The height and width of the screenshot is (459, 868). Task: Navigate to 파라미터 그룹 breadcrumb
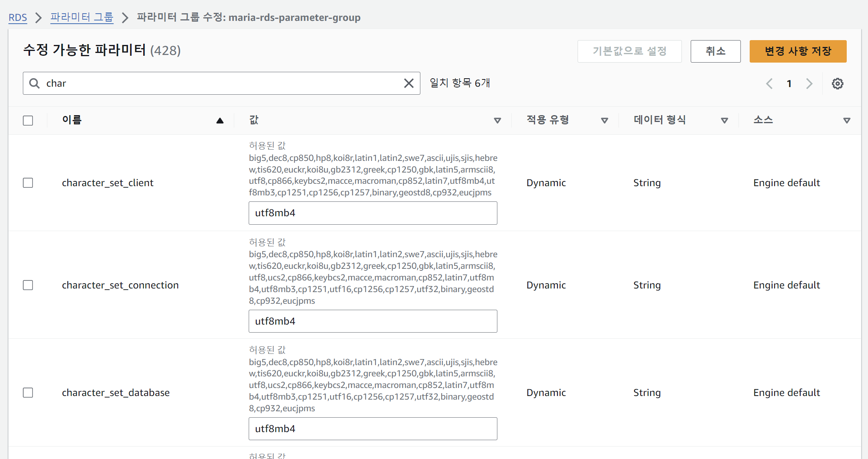[82, 18]
